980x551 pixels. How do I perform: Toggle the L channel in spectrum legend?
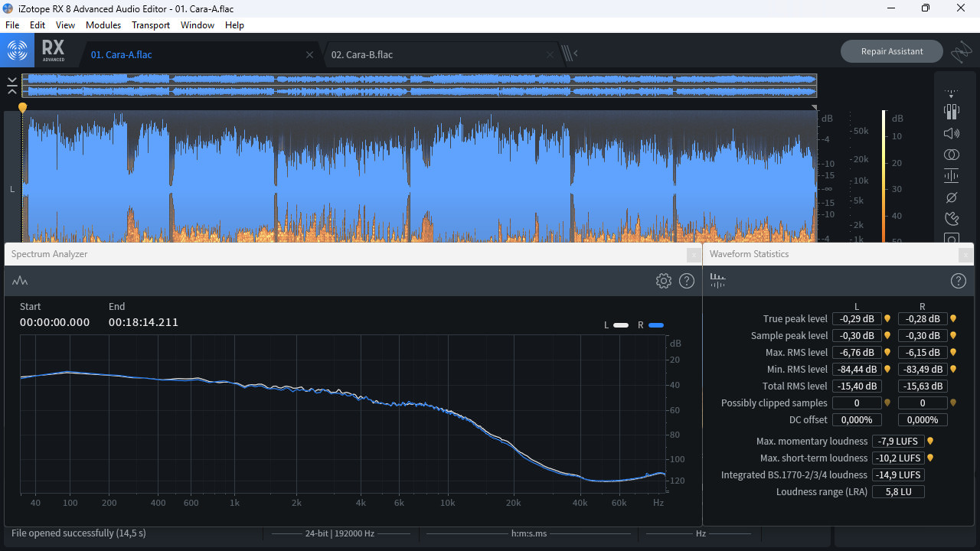tap(620, 325)
